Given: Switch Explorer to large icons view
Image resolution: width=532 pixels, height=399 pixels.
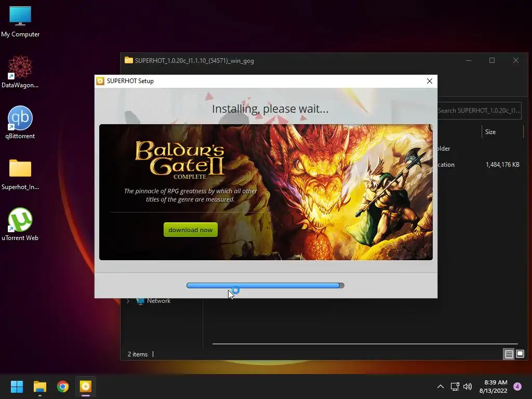Looking at the screenshot, I should 520,354.
